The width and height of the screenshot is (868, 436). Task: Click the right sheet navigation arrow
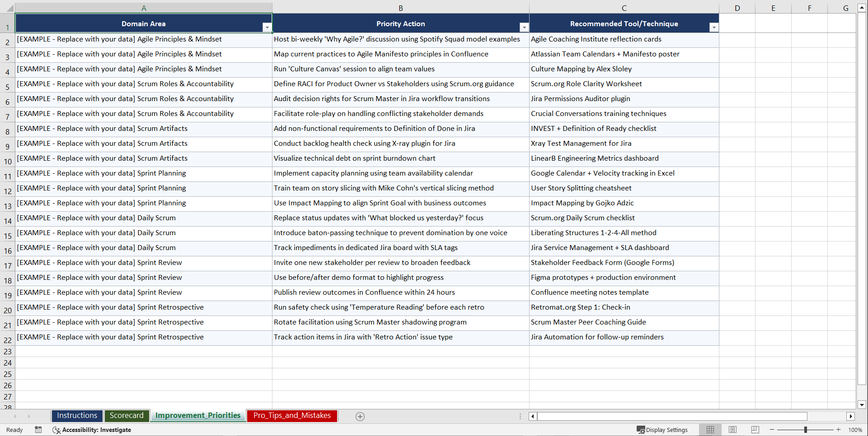click(29, 416)
